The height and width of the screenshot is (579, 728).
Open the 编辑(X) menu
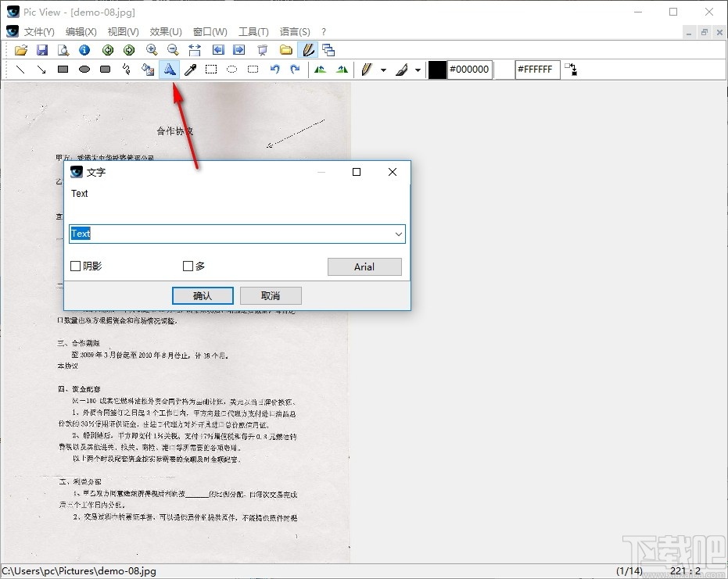[x=81, y=31]
